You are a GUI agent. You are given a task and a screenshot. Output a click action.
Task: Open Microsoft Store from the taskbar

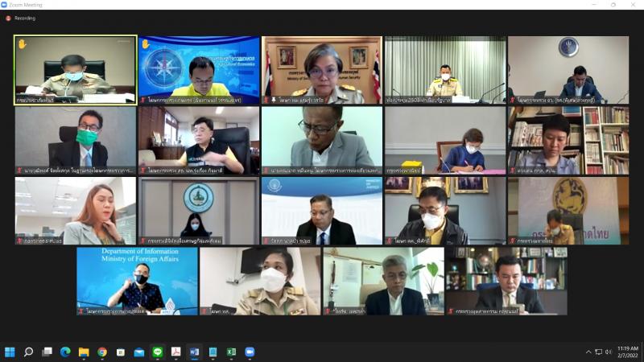click(x=121, y=352)
